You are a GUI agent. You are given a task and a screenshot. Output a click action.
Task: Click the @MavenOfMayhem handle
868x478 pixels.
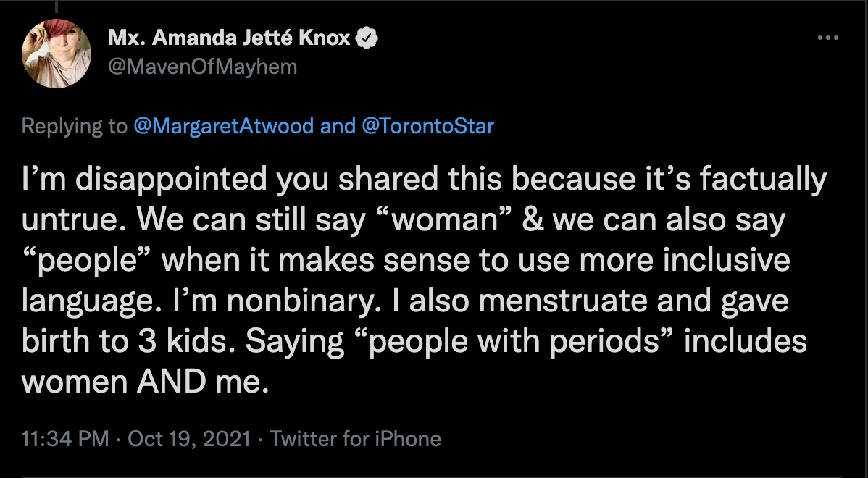pyautogui.click(x=202, y=67)
